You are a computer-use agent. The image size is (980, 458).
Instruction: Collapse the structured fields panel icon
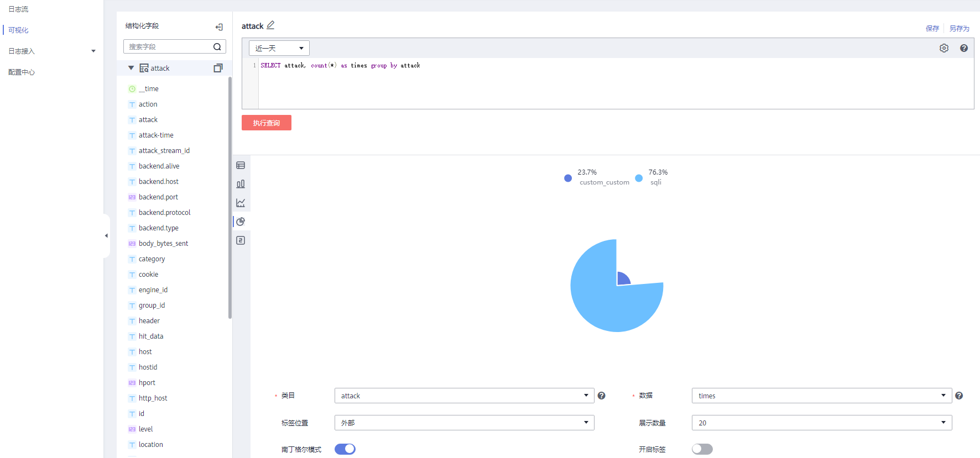click(x=219, y=27)
